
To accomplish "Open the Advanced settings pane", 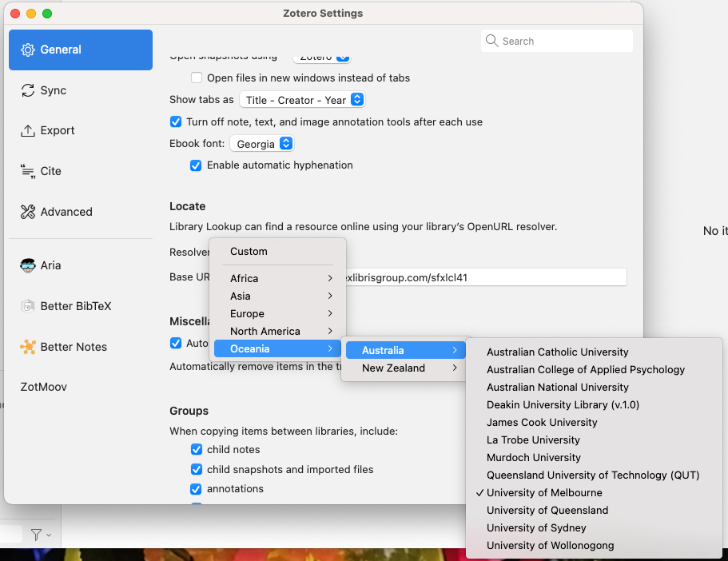I will point(81,212).
